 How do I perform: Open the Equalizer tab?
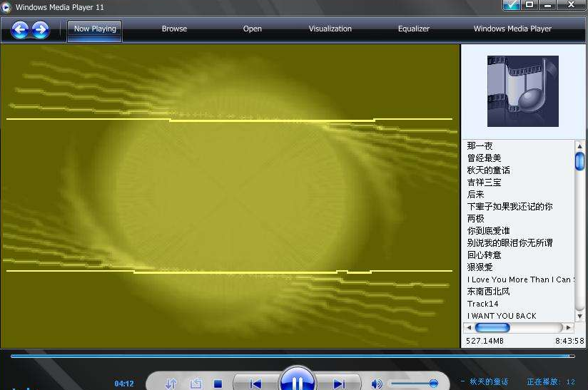pos(414,29)
